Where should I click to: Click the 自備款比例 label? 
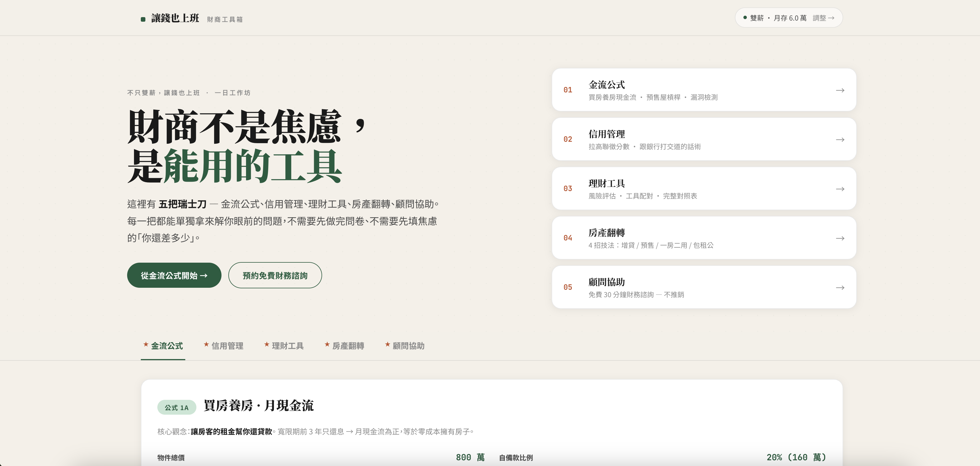[x=516, y=458]
